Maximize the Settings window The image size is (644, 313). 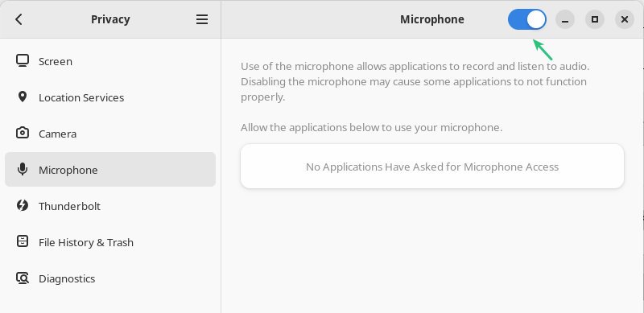(x=595, y=19)
